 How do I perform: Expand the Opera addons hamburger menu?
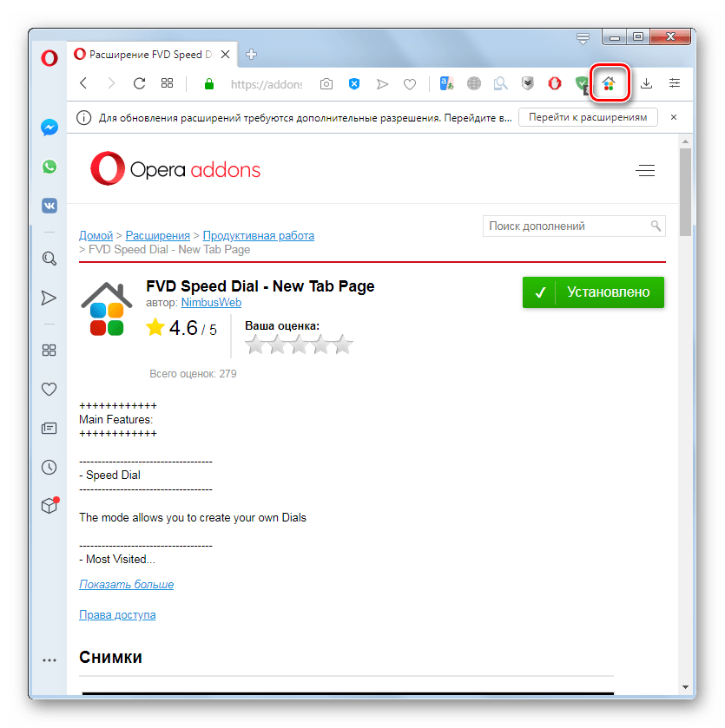tap(646, 170)
